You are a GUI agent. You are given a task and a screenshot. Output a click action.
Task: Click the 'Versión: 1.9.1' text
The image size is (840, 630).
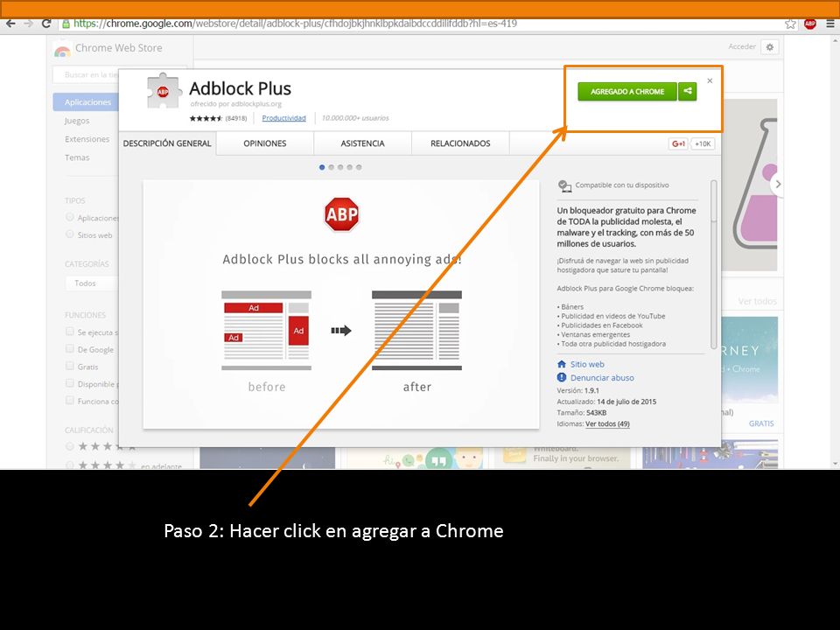pos(578,390)
